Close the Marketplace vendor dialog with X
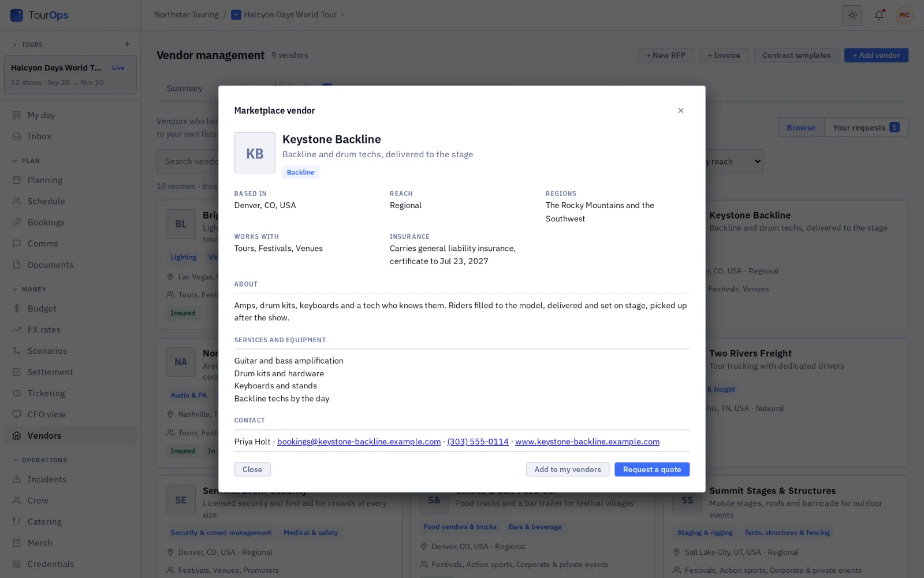This screenshot has height=578, width=924. (x=680, y=110)
